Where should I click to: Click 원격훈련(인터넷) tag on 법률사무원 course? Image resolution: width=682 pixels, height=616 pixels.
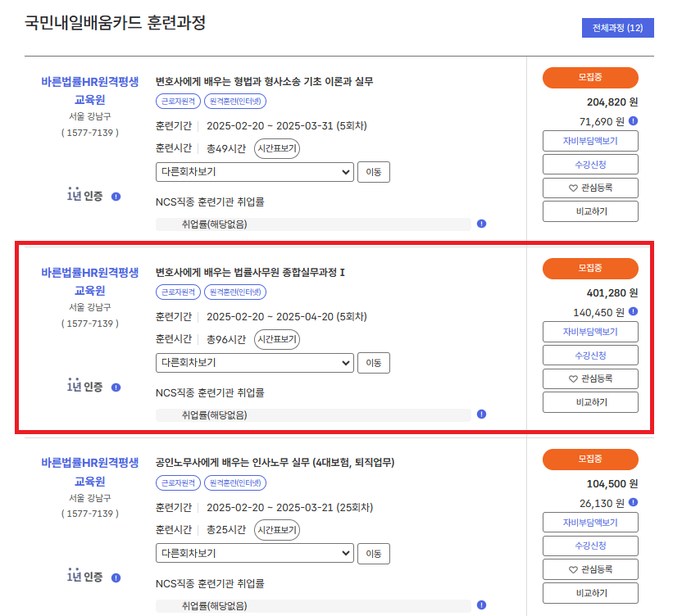coord(234,292)
